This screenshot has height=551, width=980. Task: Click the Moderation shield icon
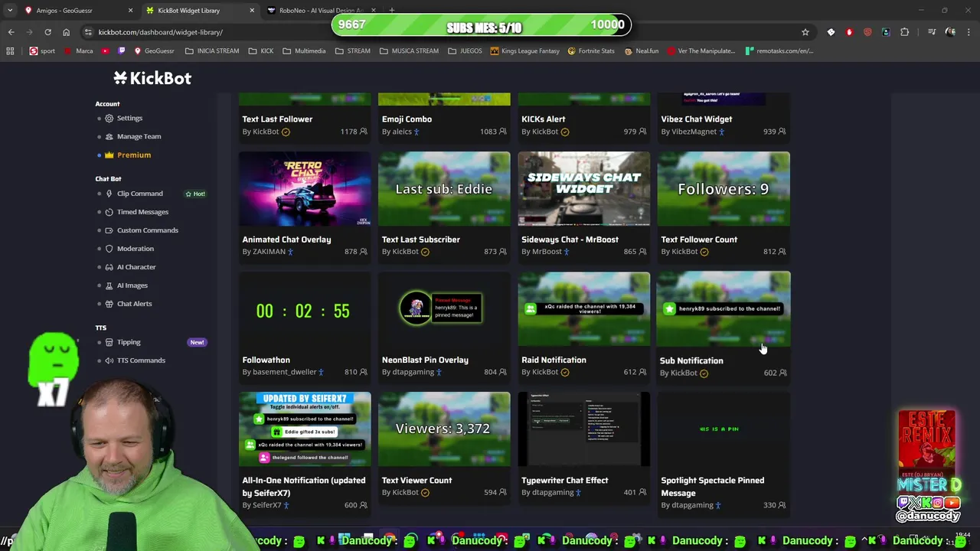(109, 249)
